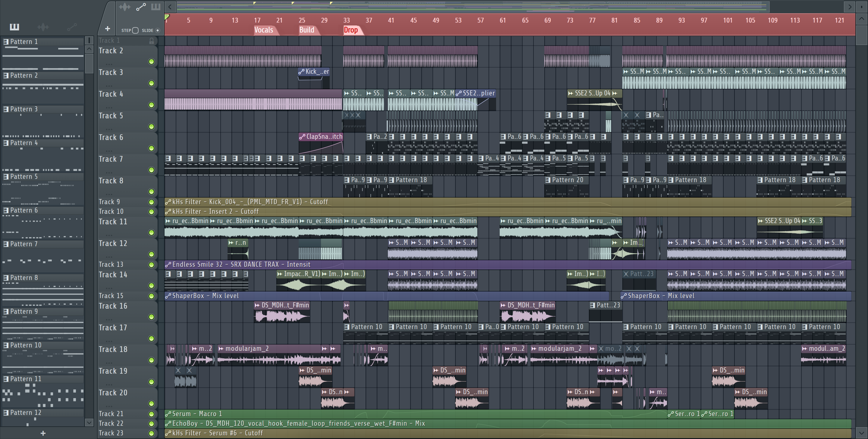Click bar 65 on the timeline ruler
This screenshot has width=868, height=439.
point(525,20)
